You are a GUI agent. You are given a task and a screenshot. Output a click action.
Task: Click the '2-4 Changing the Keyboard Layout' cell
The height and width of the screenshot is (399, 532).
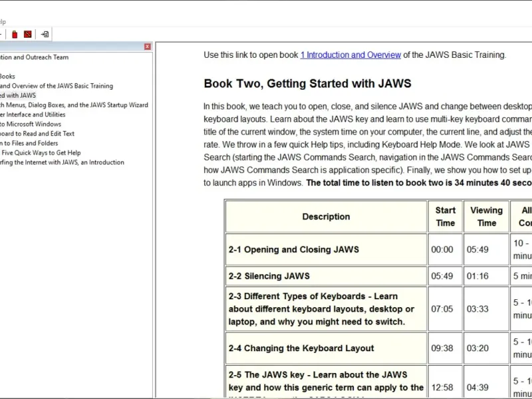[x=326, y=348]
